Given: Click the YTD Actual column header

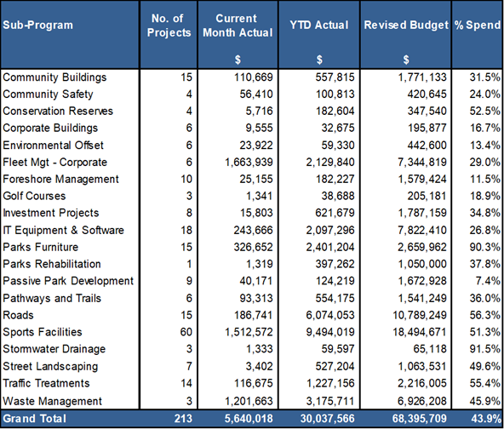Looking at the screenshot, I should [319, 25].
